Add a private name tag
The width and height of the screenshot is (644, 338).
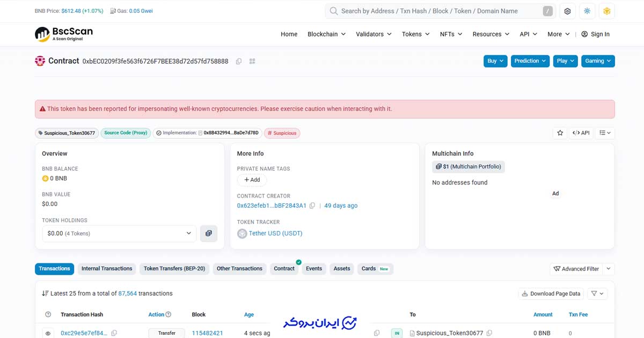point(252,180)
